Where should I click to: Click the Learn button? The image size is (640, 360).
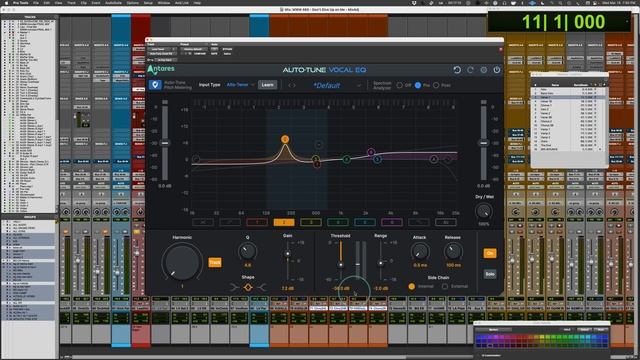[267, 85]
